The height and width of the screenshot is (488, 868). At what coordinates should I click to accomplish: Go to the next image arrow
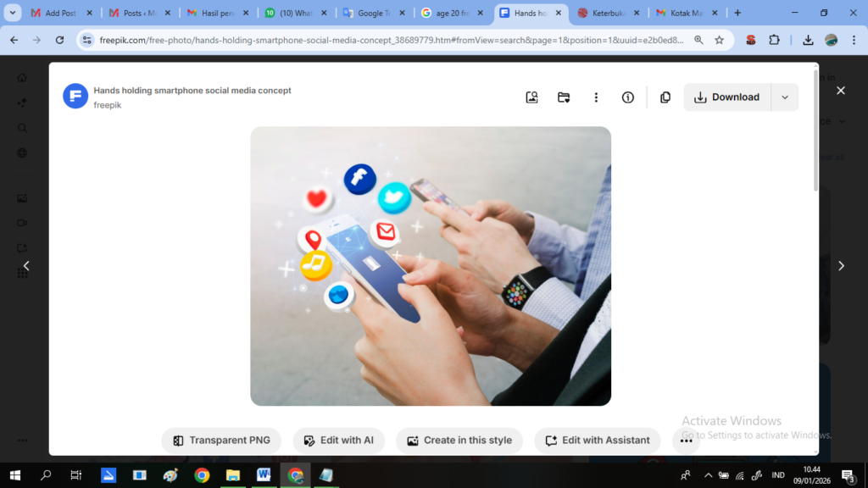click(841, 265)
